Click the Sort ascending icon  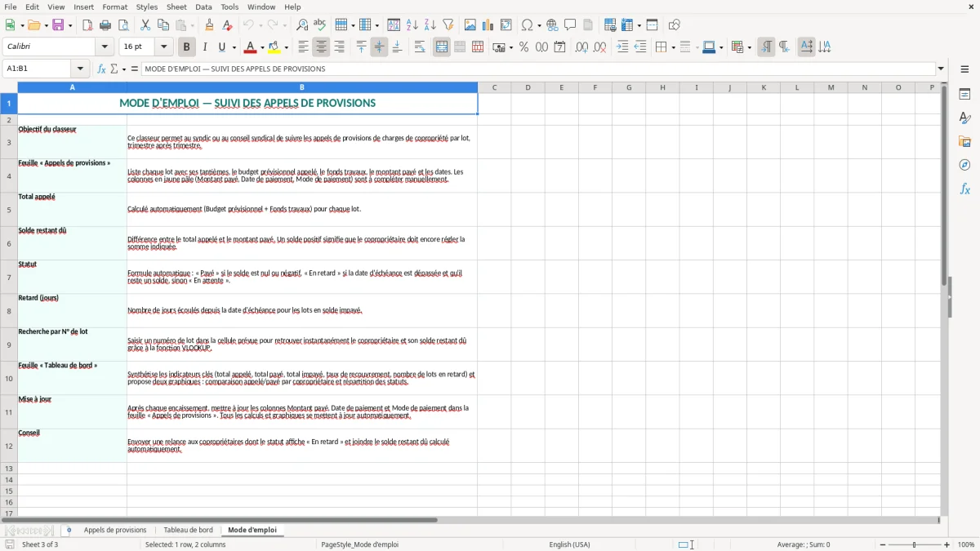pyautogui.click(x=412, y=25)
